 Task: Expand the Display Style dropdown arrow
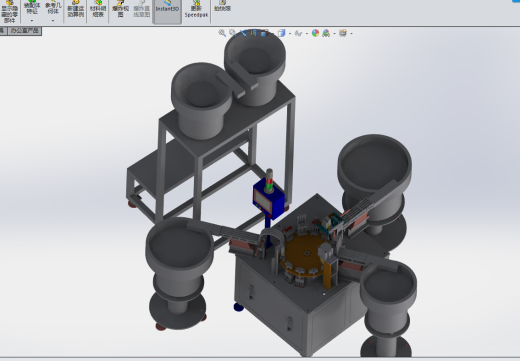tap(290, 33)
